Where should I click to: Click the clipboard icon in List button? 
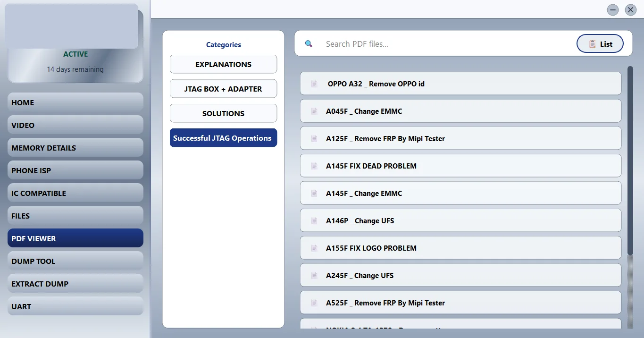592,44
